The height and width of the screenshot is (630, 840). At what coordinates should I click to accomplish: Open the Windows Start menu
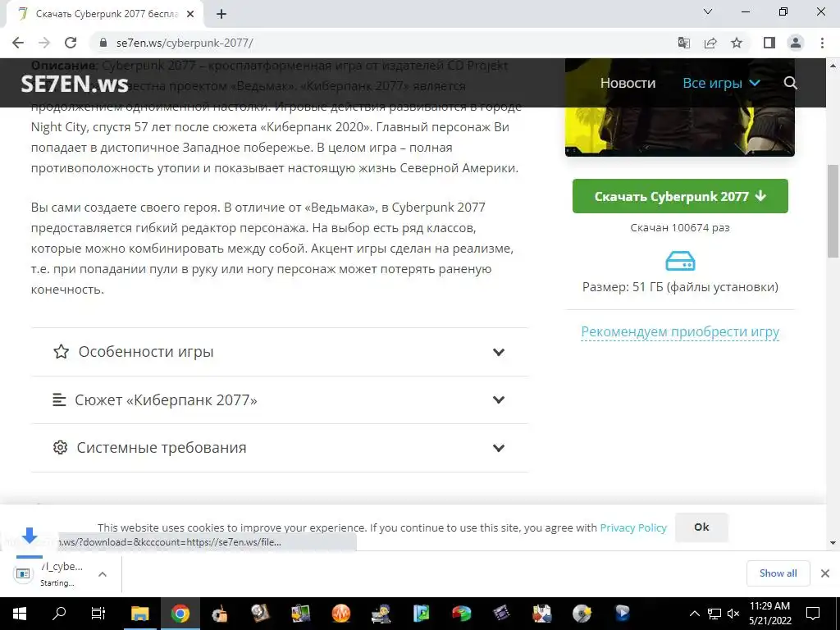[x=20, y=614]
